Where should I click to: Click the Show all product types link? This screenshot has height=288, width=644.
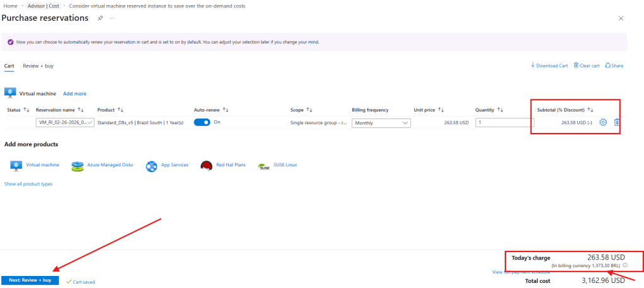[28, 184]
